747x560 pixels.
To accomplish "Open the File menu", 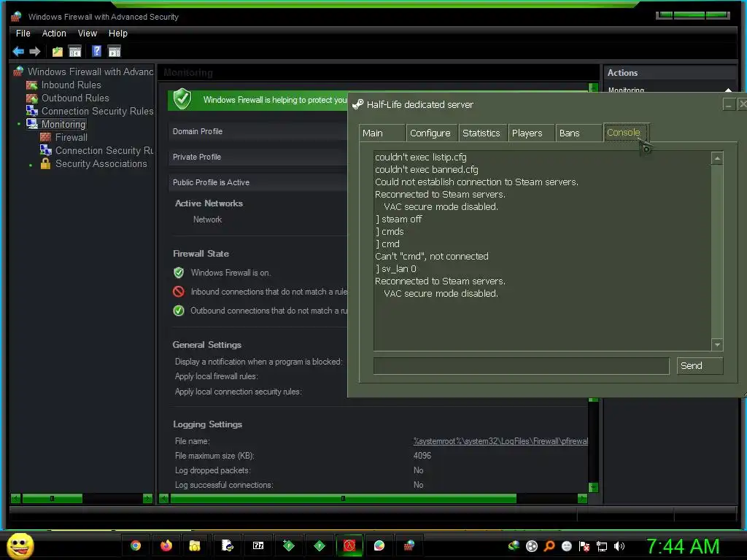I will point(23,34).
